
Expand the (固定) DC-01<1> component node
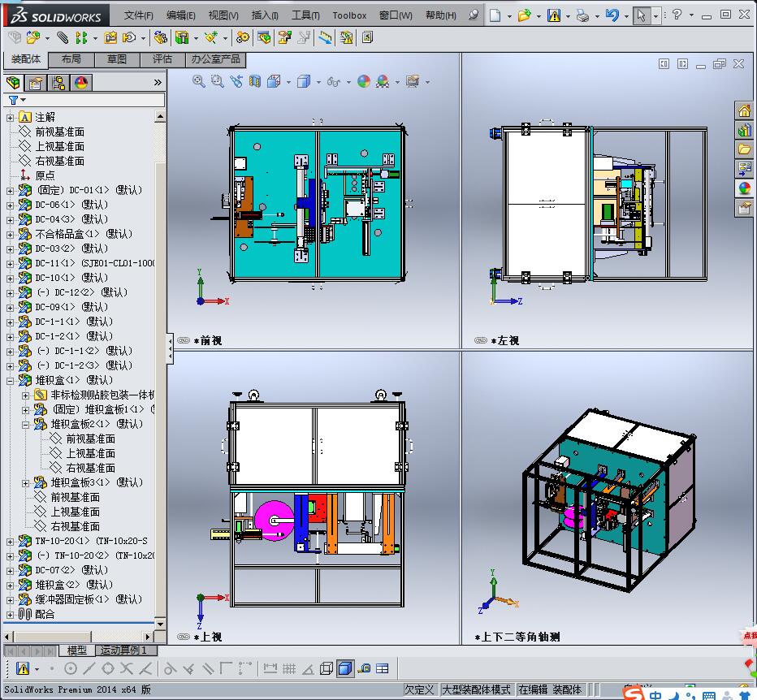10,191
